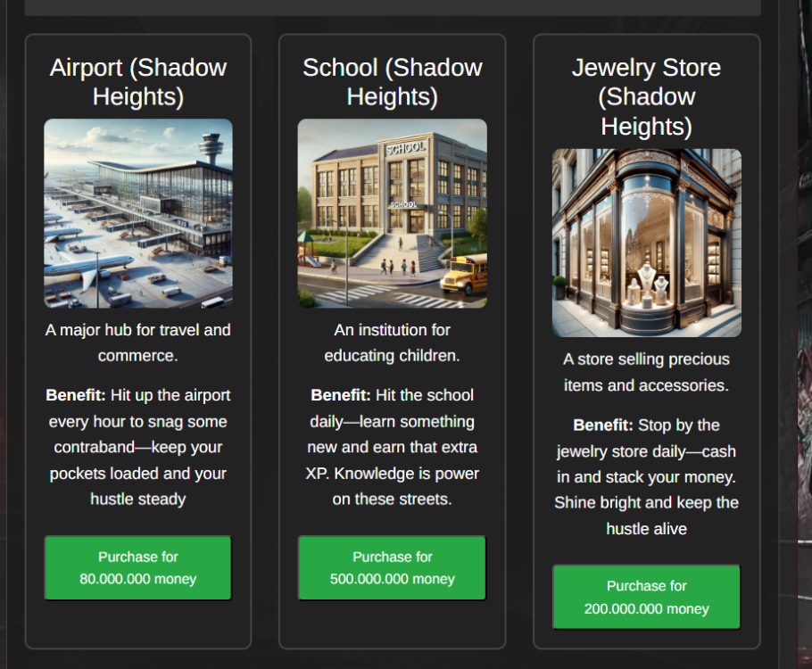This screenshot has height=669, width=812.
Task: Click the 'major hub for travel' description
Action: point(138,343)
